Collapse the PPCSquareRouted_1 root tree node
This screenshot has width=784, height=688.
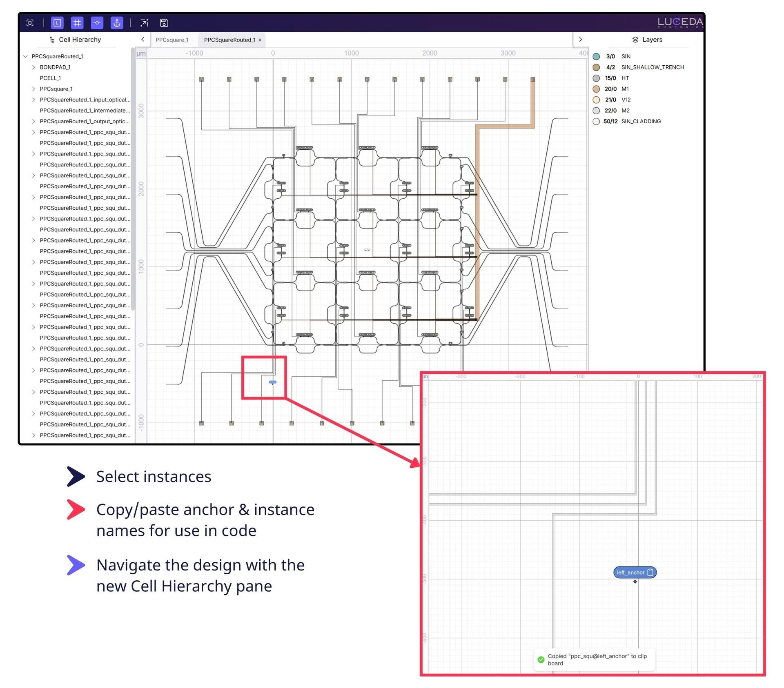click(26, 57)
